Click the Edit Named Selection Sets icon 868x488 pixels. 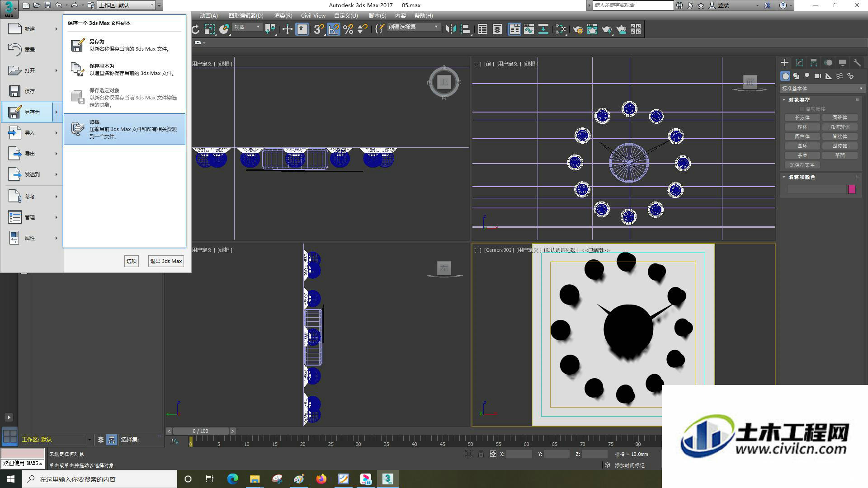(380, 29)
